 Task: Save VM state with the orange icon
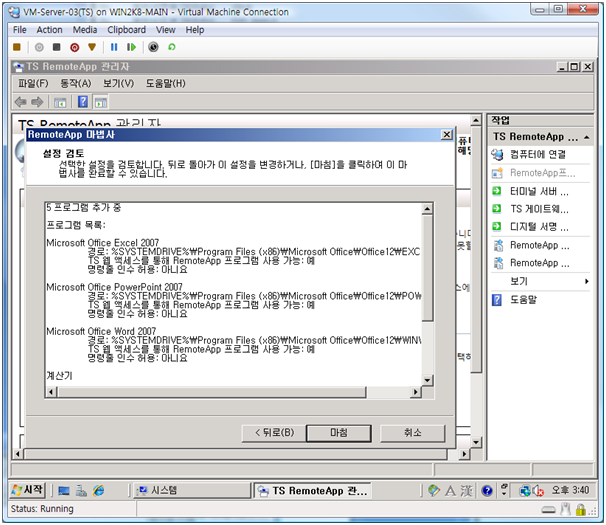[x=92, y=47]
